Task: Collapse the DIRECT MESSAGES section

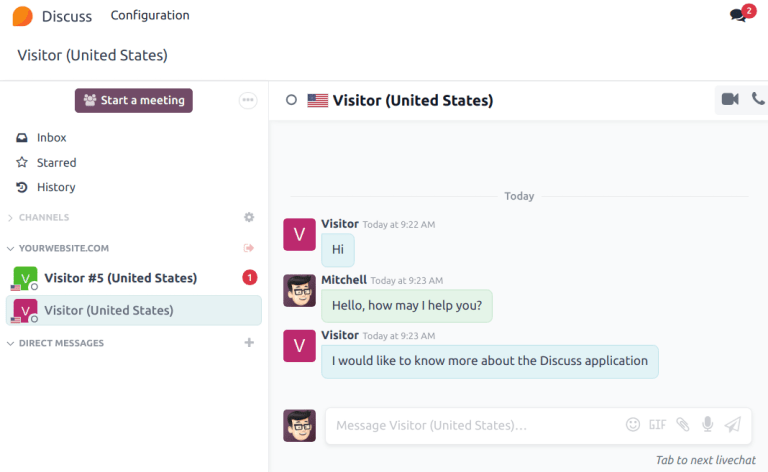Action: [x=11, y=343]
